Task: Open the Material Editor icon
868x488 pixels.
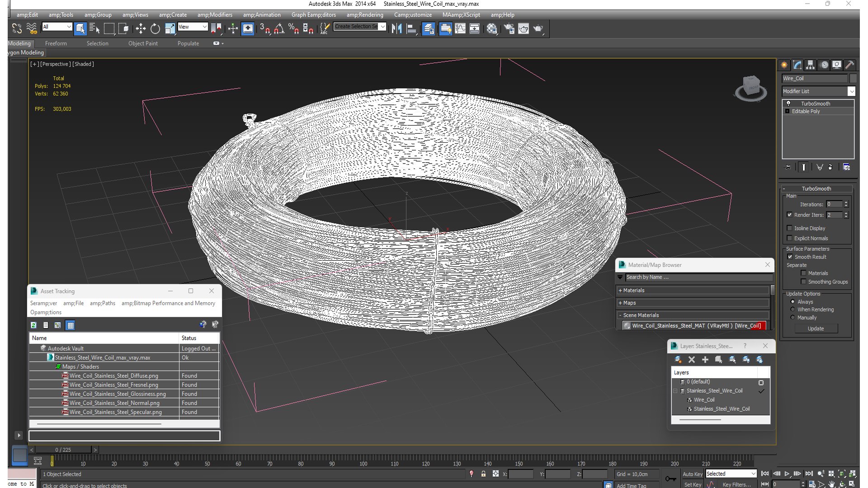Action: point(492,28)
